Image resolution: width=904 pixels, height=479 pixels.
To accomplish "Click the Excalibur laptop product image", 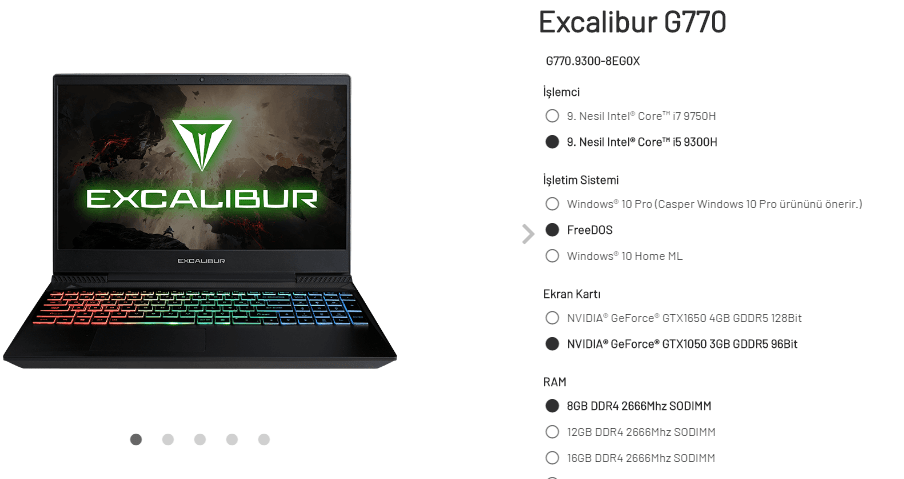I will click(200, 221).
